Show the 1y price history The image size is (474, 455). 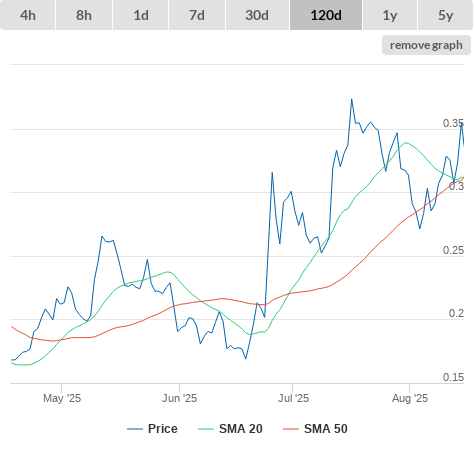pos(390,15)
